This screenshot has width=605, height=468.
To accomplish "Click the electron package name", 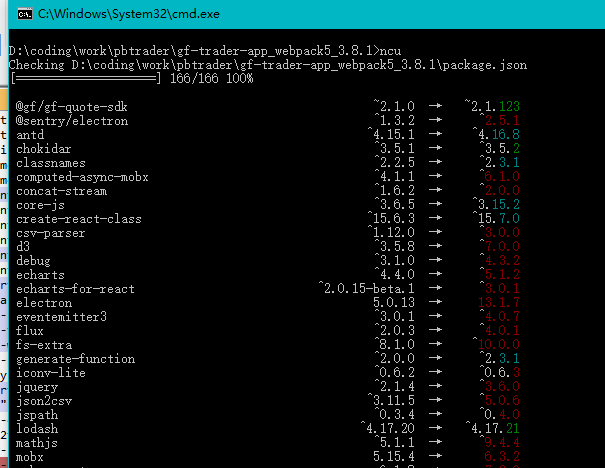I will (44, 303).
